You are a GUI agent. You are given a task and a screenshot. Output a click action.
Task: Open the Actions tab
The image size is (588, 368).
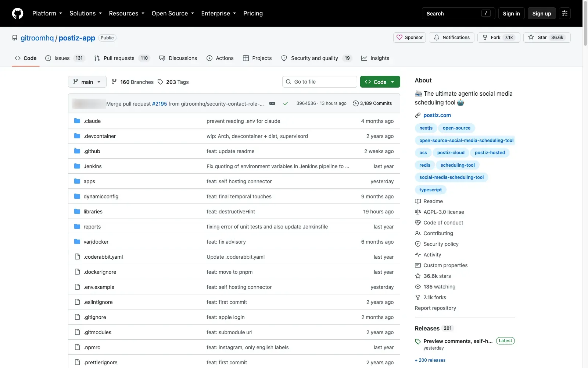tap(220, 58)
